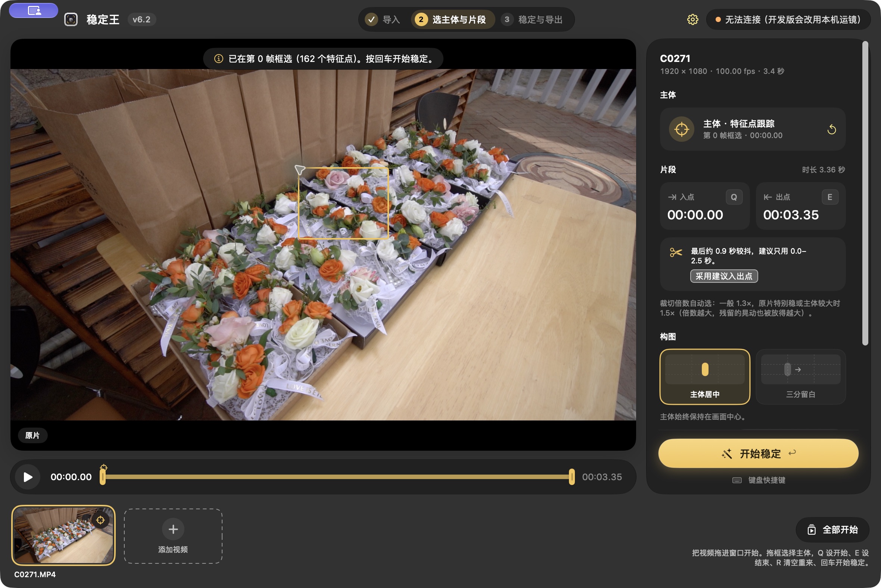This screenshot has height=588, width=881.
Task: Click 采用建议入出点 button
Action: click(724, 276)
